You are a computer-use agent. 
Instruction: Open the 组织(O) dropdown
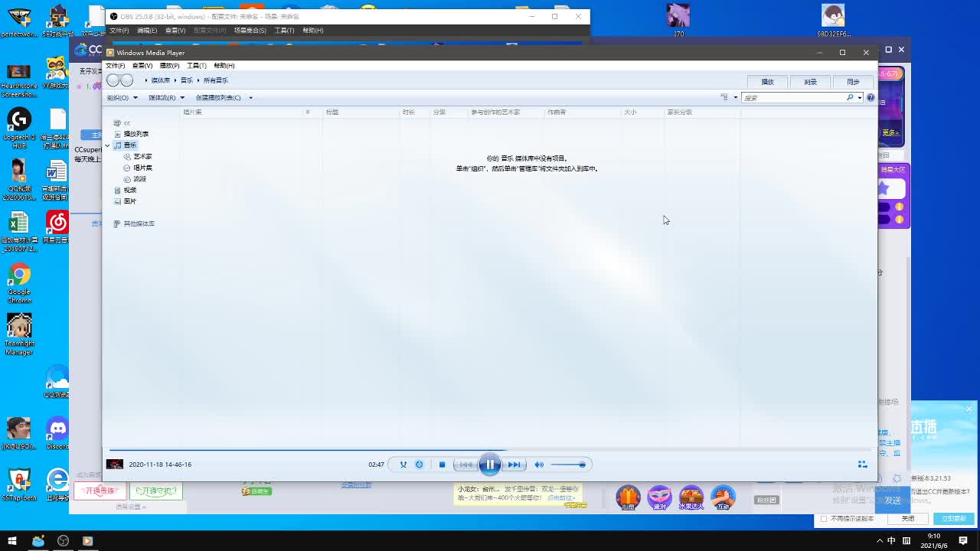point(122,98)
